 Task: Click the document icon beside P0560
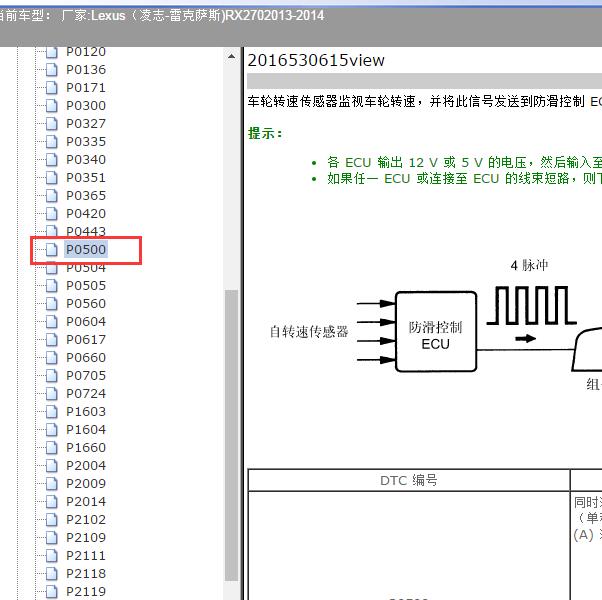click(51, 304)
